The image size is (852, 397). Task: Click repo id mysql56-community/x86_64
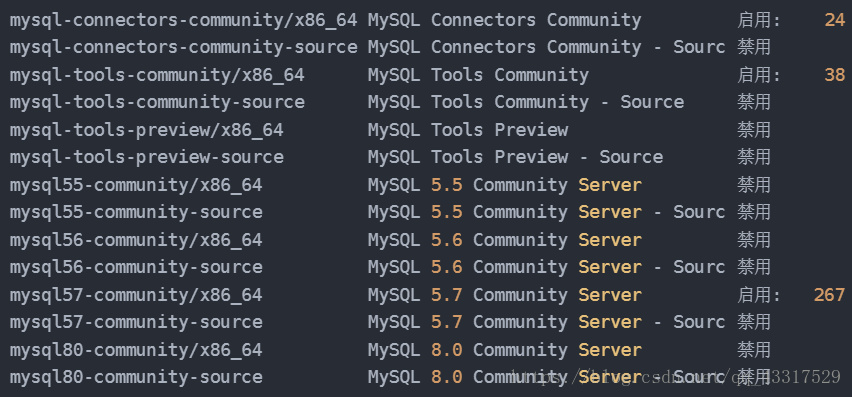(136, 240)
